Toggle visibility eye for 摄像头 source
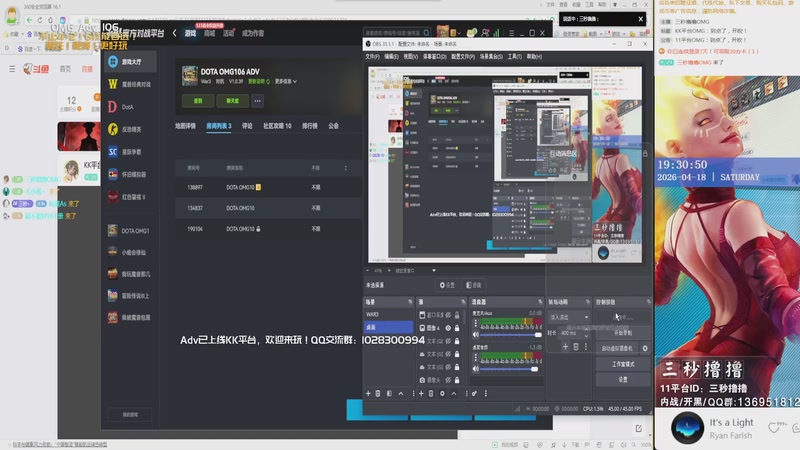This screenshot has width=800, height=450. click(448, 380)
